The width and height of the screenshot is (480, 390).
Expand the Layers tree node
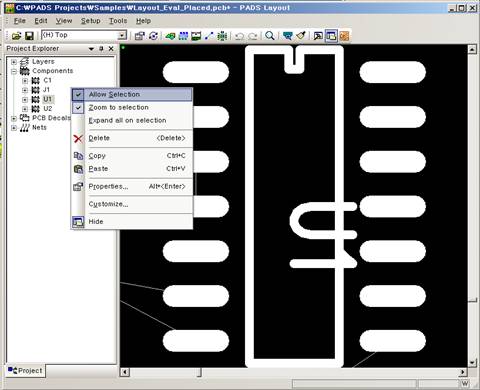[x=14, y=62]
